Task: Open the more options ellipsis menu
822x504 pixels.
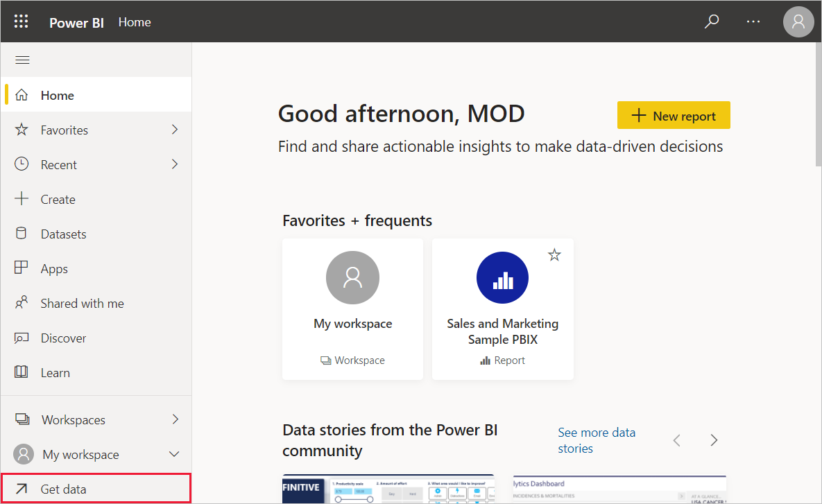Action: 753,21
